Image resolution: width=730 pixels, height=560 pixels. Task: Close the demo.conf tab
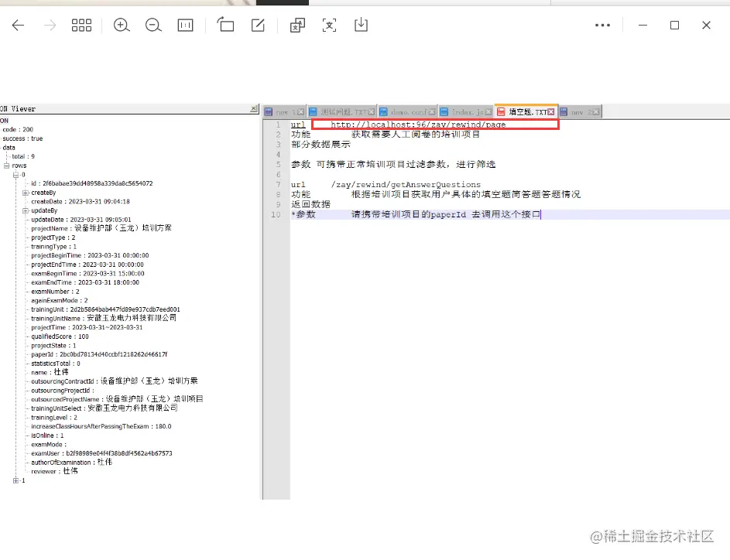[x=432, y=112]
